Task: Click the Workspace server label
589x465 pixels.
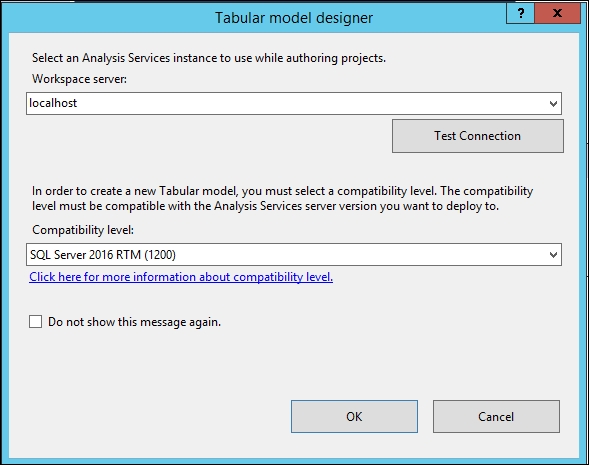Action: 80,79
